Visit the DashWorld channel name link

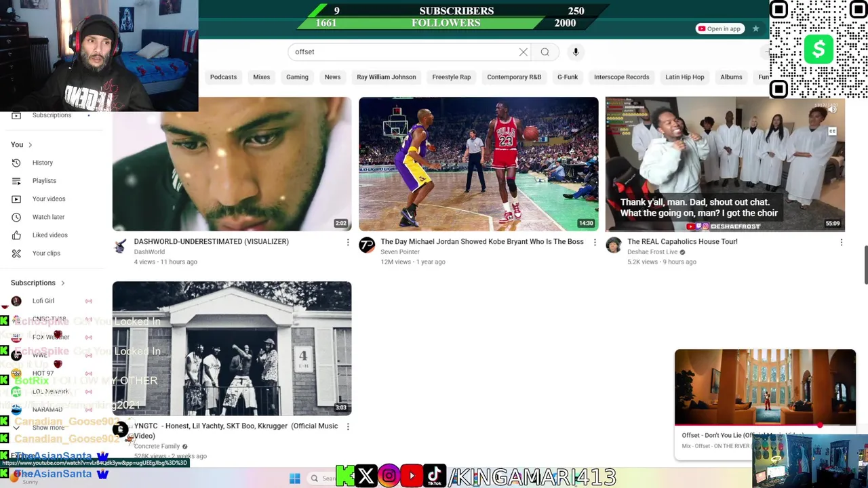tap(149, 252)
